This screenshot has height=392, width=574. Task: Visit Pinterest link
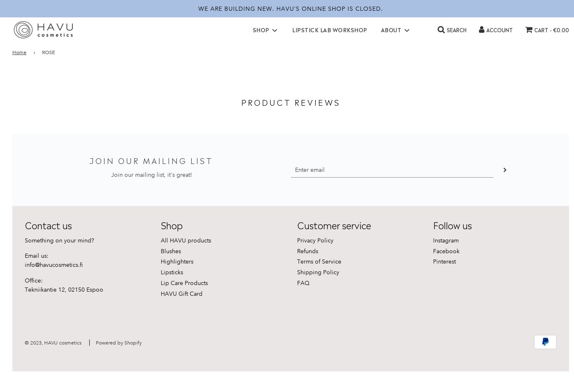click(444, 261)
